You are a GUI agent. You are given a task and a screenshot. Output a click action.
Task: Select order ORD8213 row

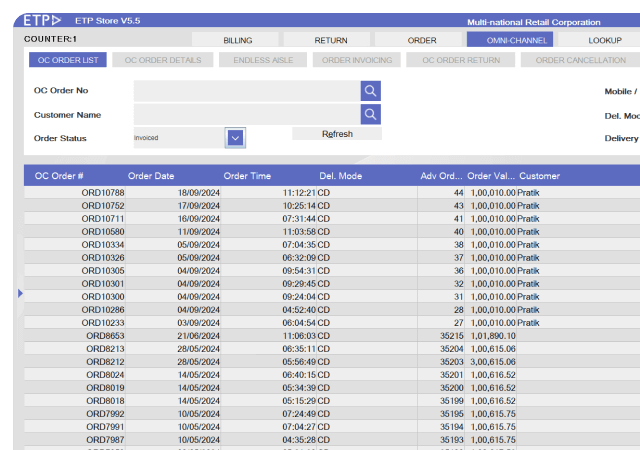[x=332, y=349]
